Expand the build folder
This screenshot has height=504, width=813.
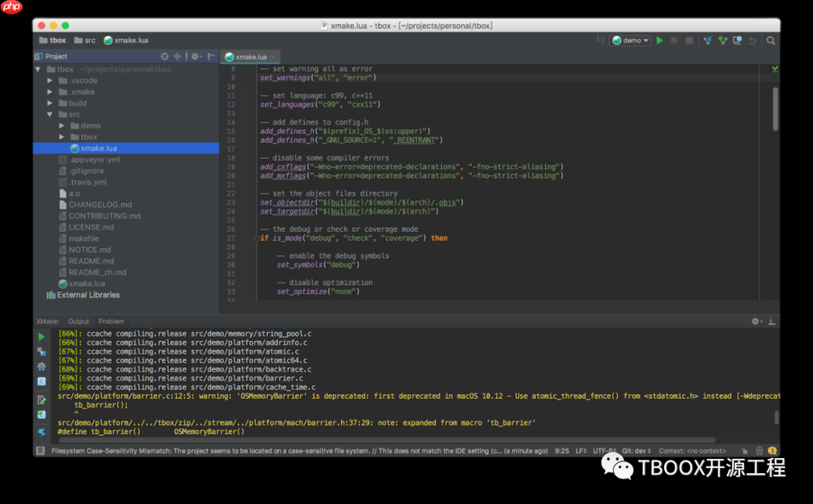click(50, 103)
